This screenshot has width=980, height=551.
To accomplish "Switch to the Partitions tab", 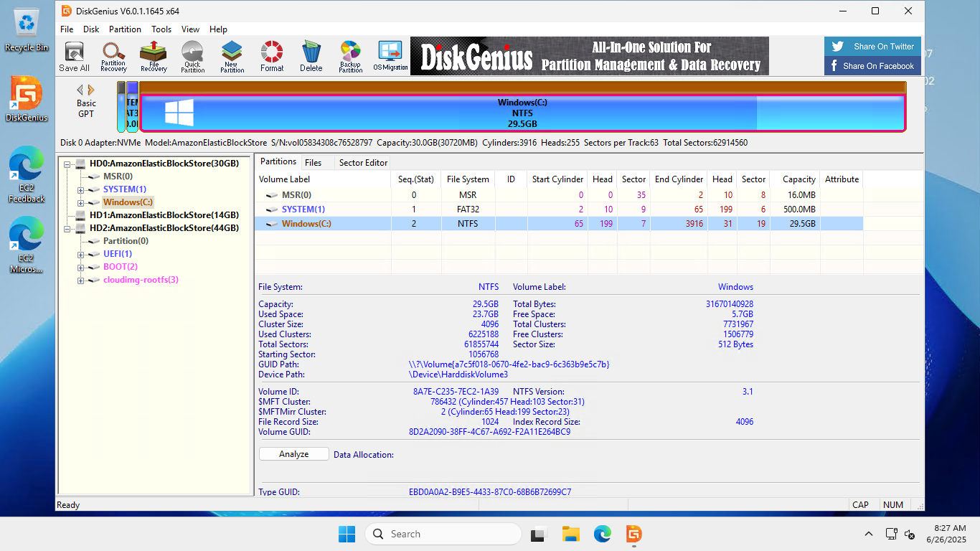I will [x=278, y=162].
